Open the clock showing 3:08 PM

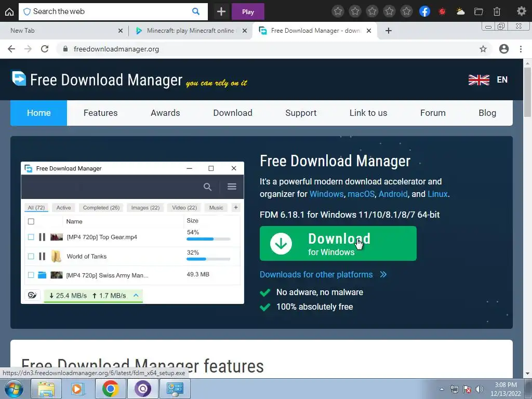(506, 389)
